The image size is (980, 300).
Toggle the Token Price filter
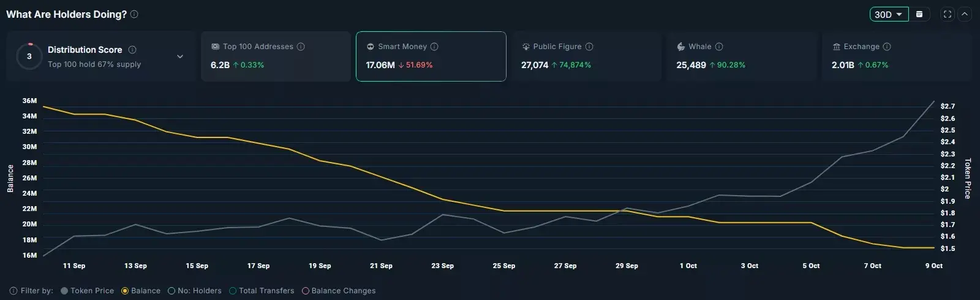click(87, 291)
